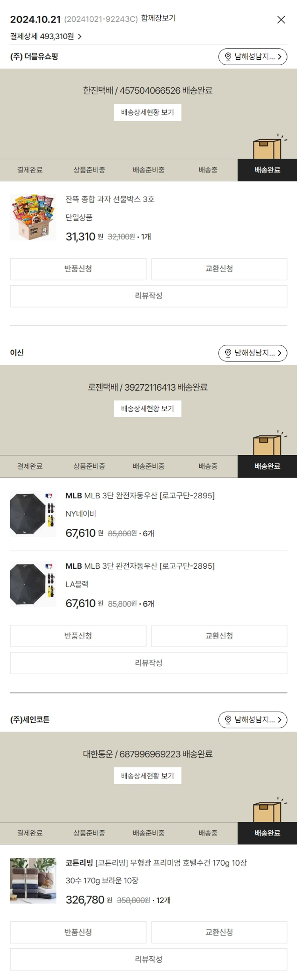
Task: Select 배송완료 tab in first shipment
Action: click(267, 170)
